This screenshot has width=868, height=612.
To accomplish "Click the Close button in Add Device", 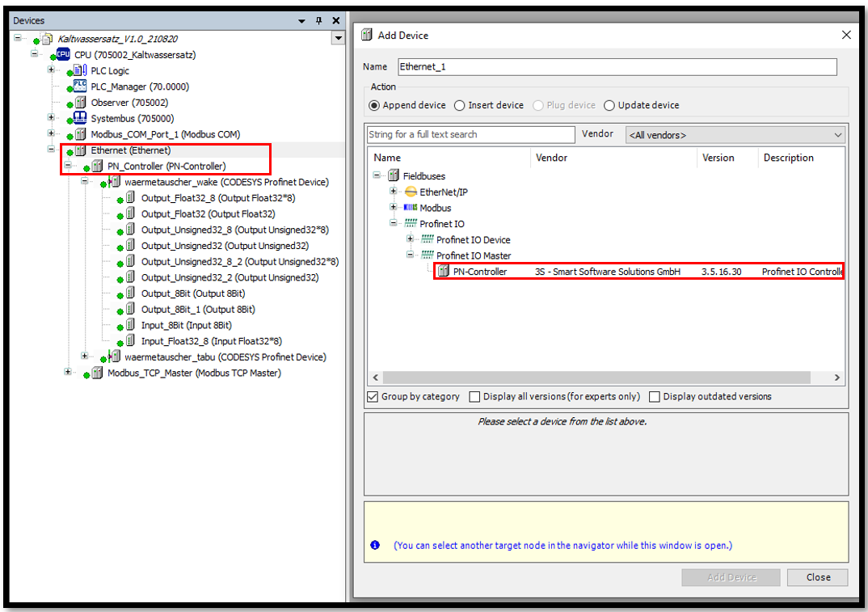I will click(x=818, y=577).
